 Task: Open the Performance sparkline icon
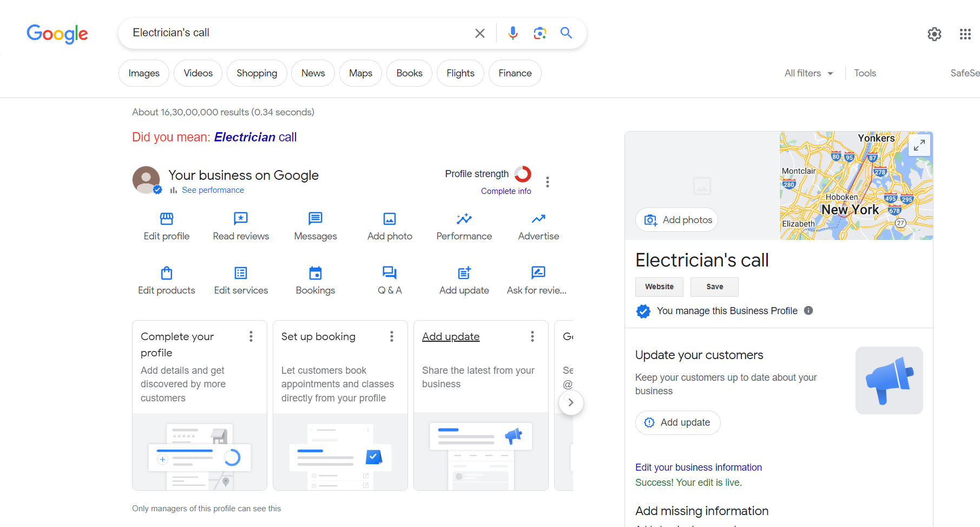pyautogui.click(x=464, y=219)
